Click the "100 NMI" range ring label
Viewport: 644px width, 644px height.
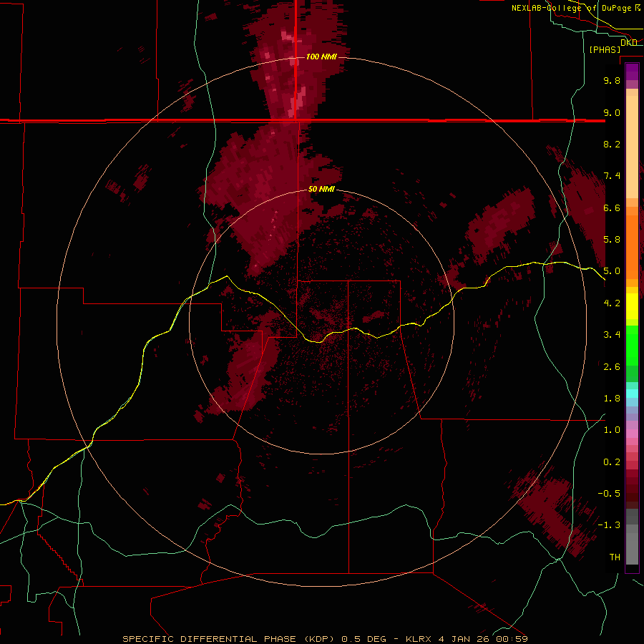point(321,57)
